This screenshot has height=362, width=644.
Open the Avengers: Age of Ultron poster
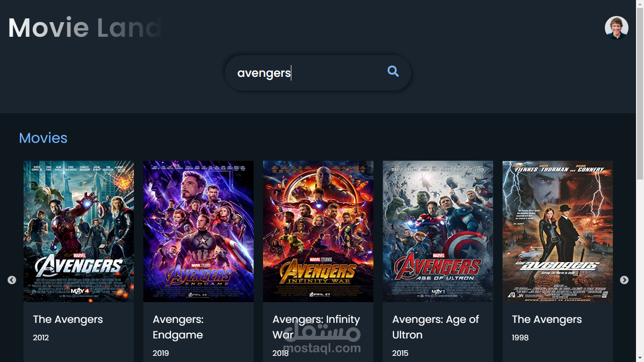438,231
